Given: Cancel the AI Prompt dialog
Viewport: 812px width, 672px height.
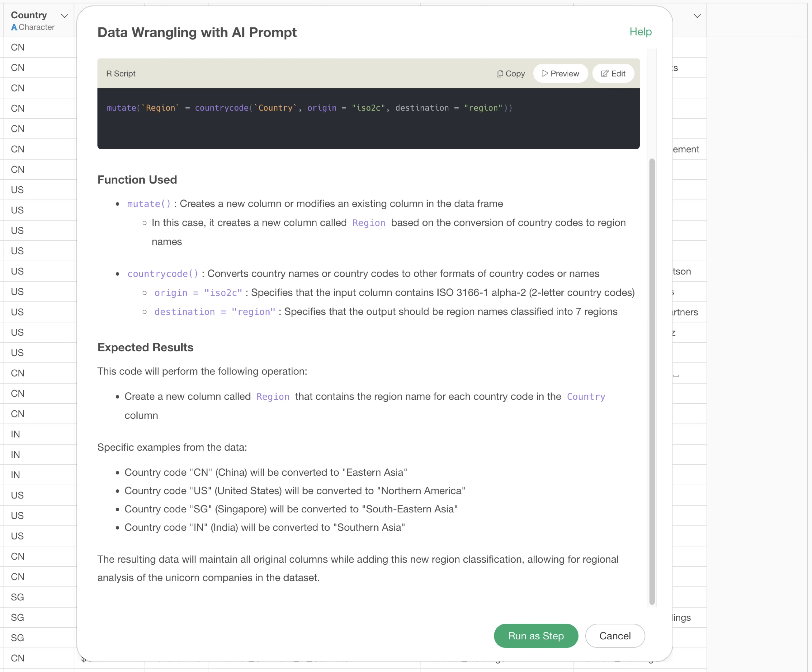Looking at the screenshot, I should click(x=614, y=636).
